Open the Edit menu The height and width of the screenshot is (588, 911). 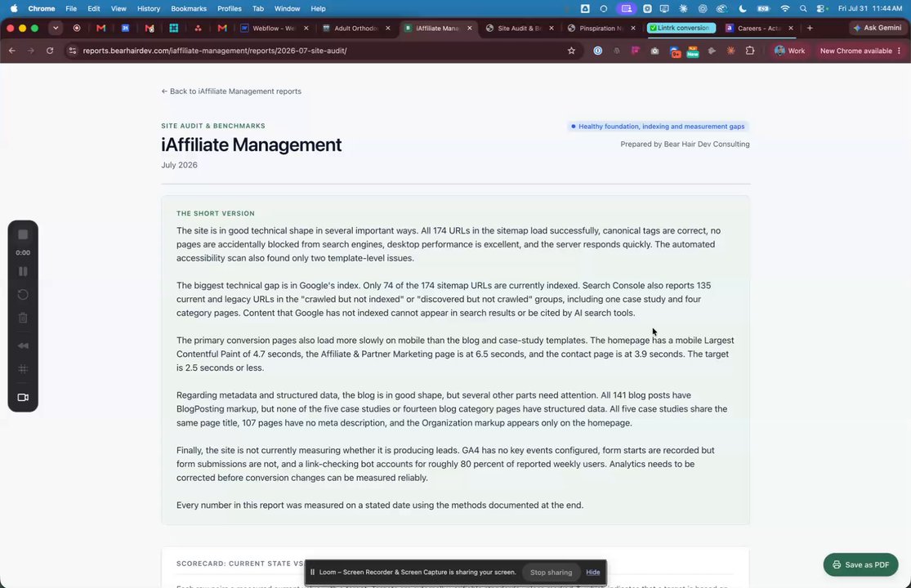(x=93, y=9)
